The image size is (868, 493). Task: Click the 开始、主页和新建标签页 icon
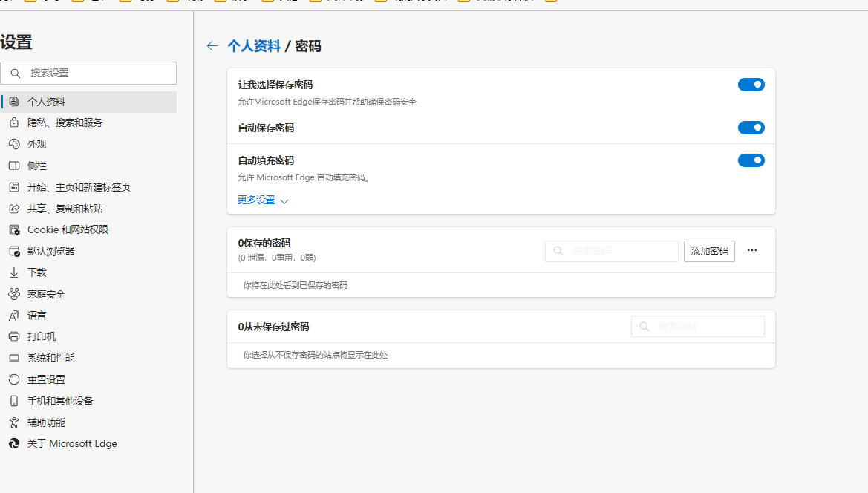(14, 188)
